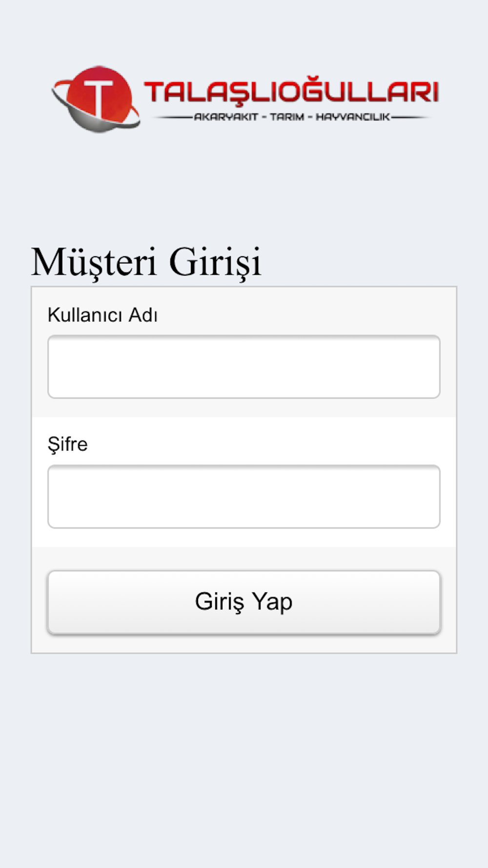The image size is (488, 868).
Task: Click the HAYVANCILIK word in the tagline
Action: (353, 117)
